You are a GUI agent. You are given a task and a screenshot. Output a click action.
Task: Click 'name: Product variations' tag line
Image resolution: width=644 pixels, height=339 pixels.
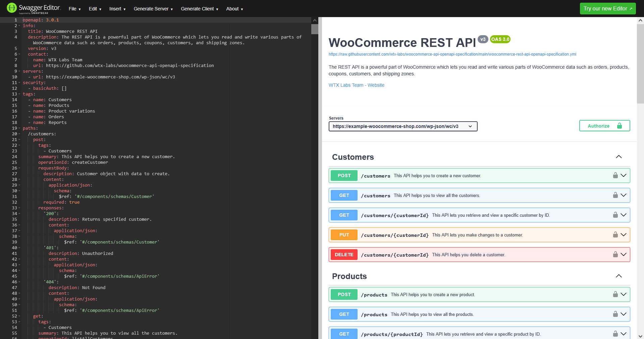tap(61, 111)
